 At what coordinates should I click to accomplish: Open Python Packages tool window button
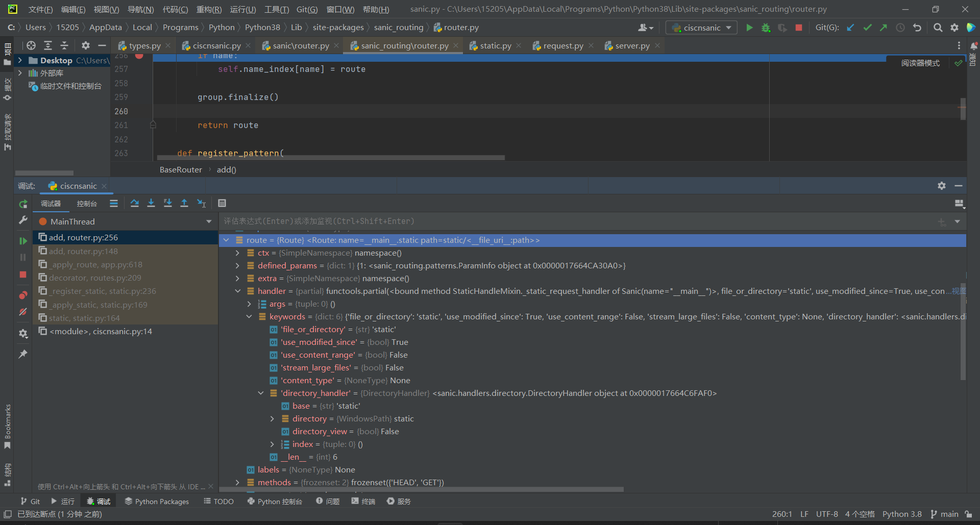157,502
